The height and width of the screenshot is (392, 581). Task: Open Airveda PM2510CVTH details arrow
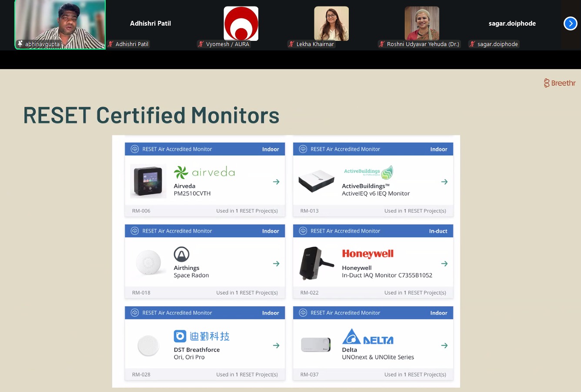coord(276,182)
